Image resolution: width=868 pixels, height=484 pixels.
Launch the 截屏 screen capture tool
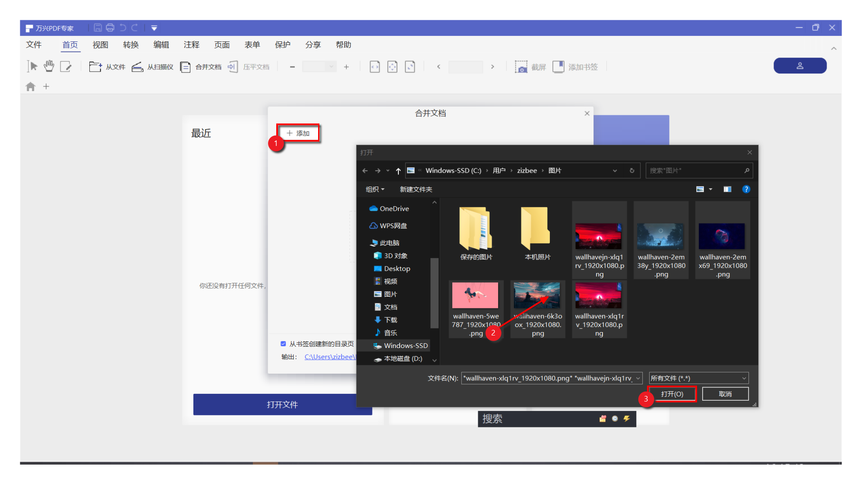(x=530, y=66)
